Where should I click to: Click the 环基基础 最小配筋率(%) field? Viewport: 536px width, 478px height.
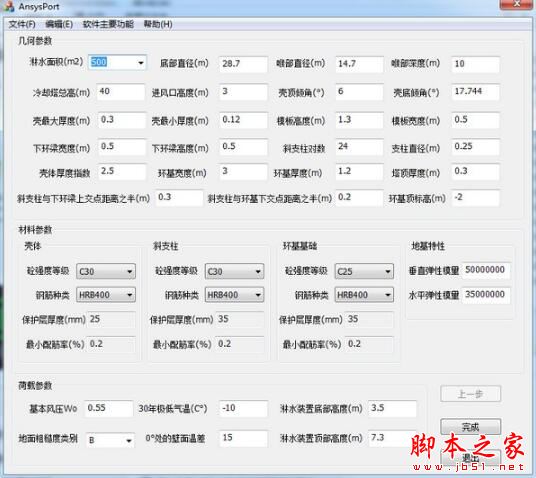[x=370, y=344]
